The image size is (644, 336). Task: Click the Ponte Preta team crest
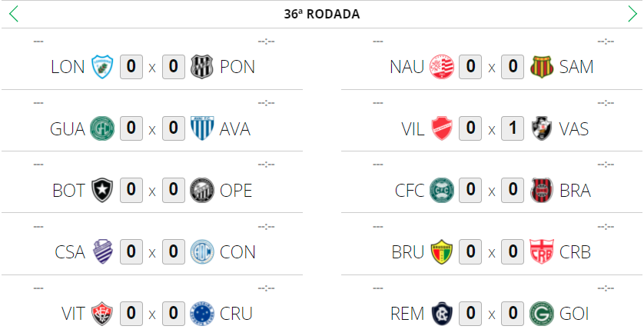click(x=202, y=67)
